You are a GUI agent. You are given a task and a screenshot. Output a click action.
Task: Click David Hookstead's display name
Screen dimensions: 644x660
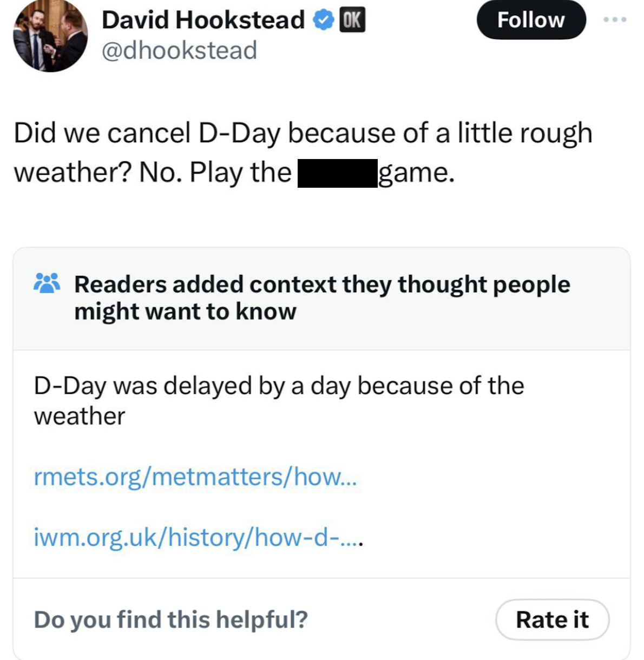click(204, 19)
